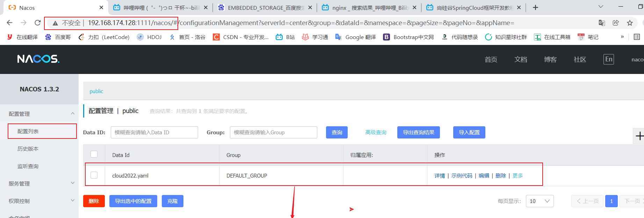Open 社区 in Nacos header
This screenshot has height=218, width=644.
(580, 59)
